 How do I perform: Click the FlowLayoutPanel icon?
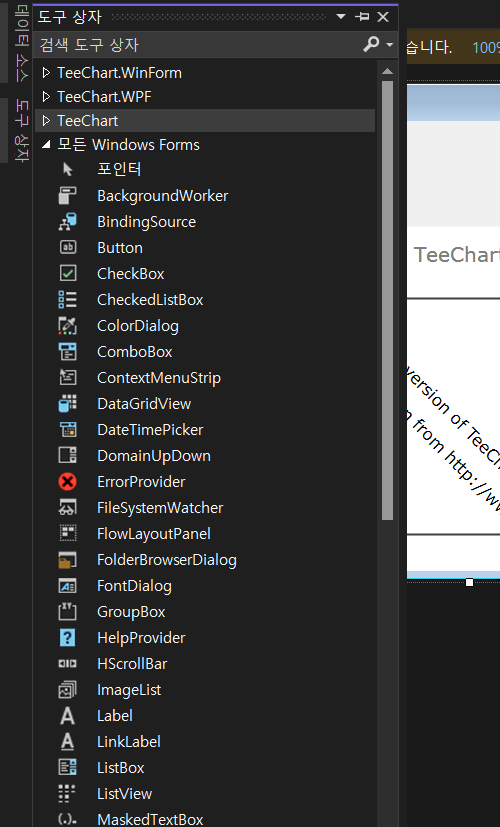click(68, 533)
